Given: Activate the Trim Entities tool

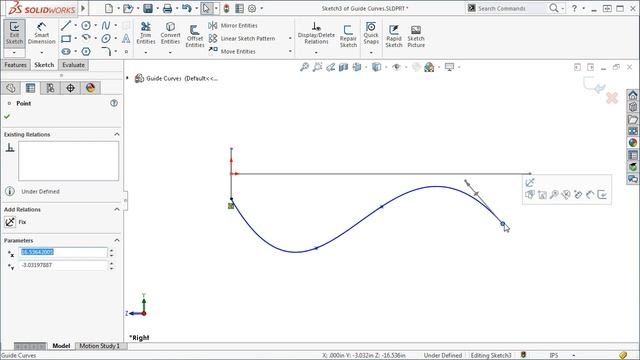Looking at the screenshot, I should click(x=146, y=33).
